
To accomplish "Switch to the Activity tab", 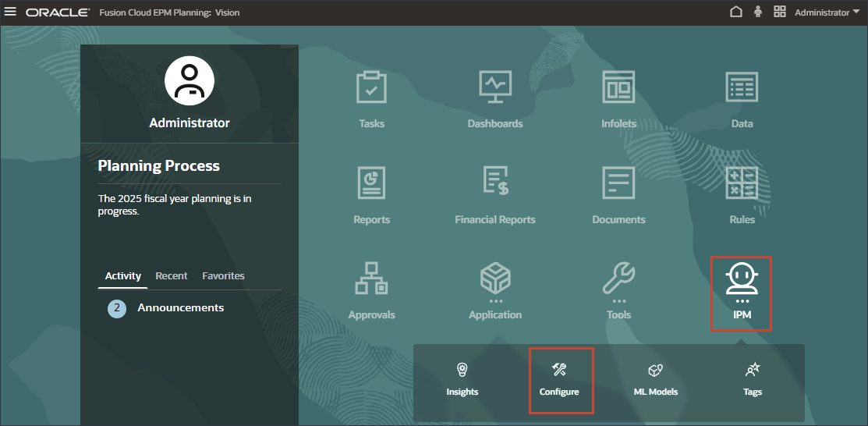I will point(123,276).
